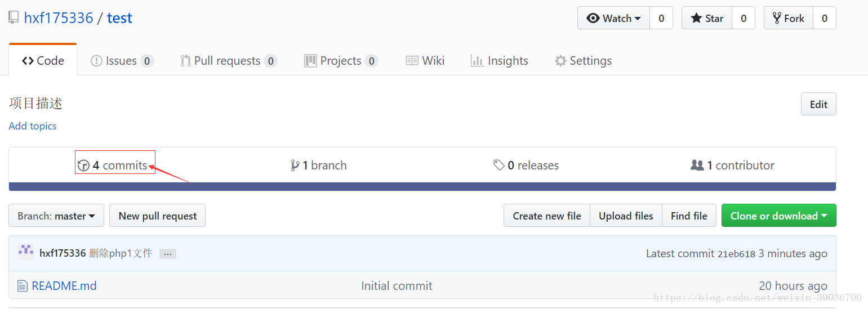View the 4 commits history

[x=112, y=165]
